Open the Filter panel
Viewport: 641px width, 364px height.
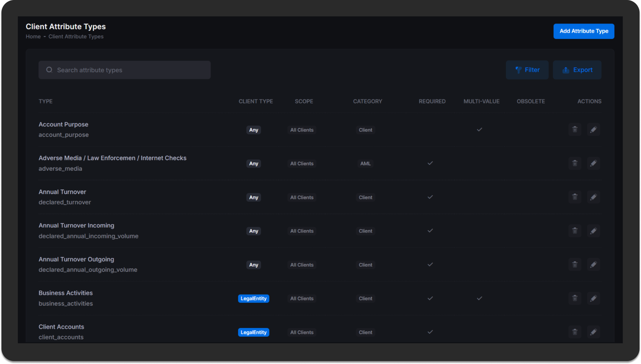527,70
